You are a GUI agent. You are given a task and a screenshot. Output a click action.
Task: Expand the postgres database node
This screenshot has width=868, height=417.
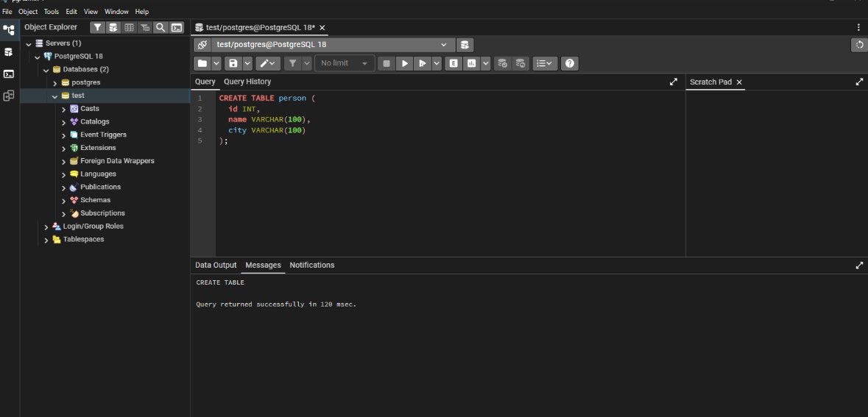pos(54,83)
